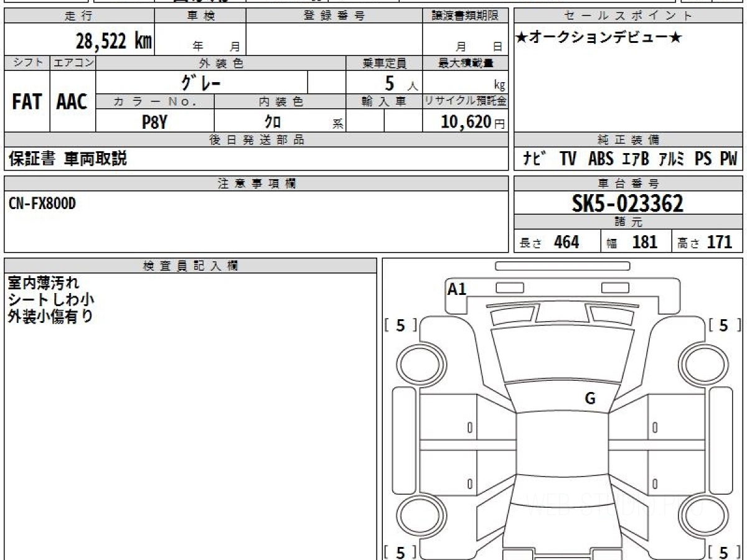Click the equipment code アルミ
The width and height of the screenshot is (747, 560).
[672, 159]
